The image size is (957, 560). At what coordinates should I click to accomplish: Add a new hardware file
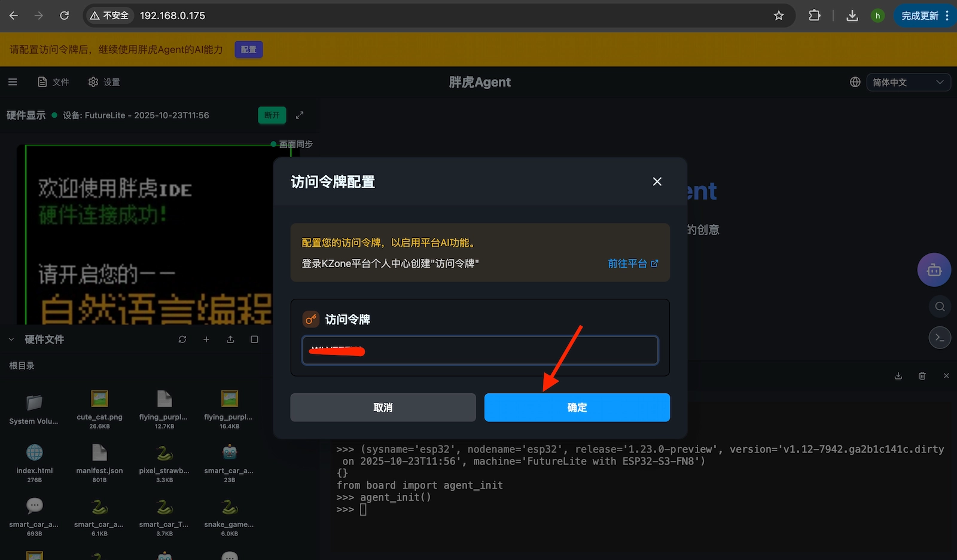pyautogui.click(x=206, y=339)
